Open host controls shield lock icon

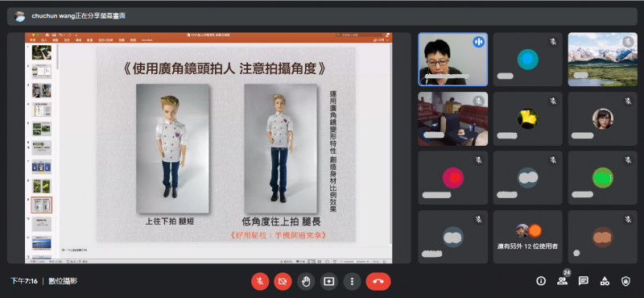pos(625,281)
